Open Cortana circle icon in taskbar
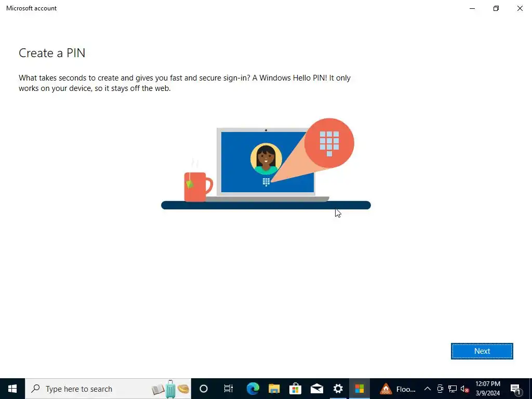The image size is (532, 399). (204, 389)
